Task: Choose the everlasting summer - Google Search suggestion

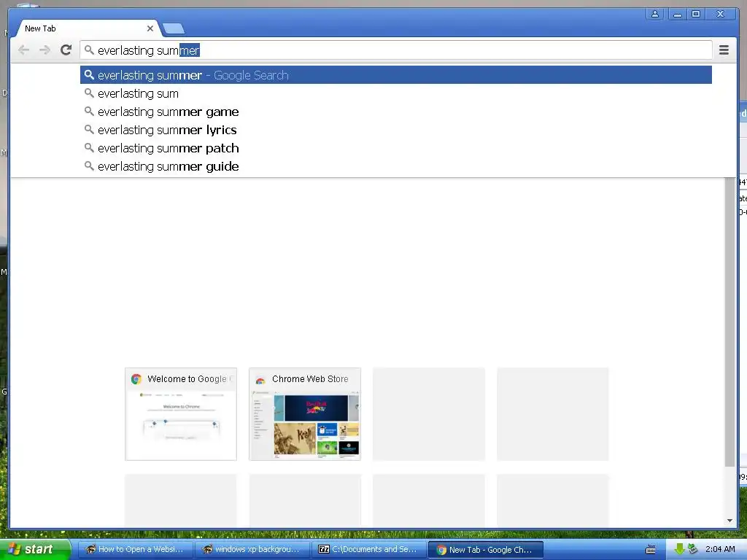Action: pos(396,75)
